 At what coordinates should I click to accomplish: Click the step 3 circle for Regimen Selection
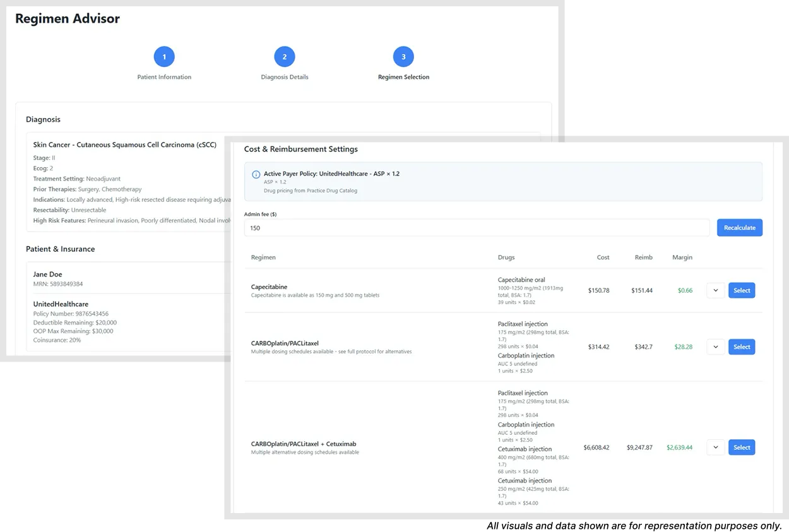(x=403, y=57)
